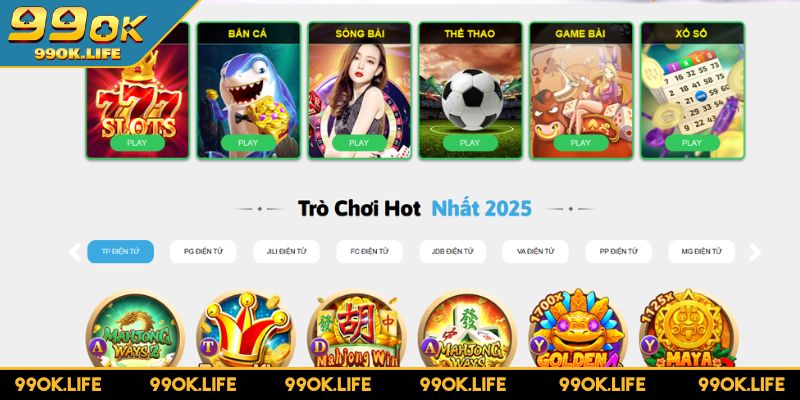Click Play on the Sòng Bài card

pos(359,143)
